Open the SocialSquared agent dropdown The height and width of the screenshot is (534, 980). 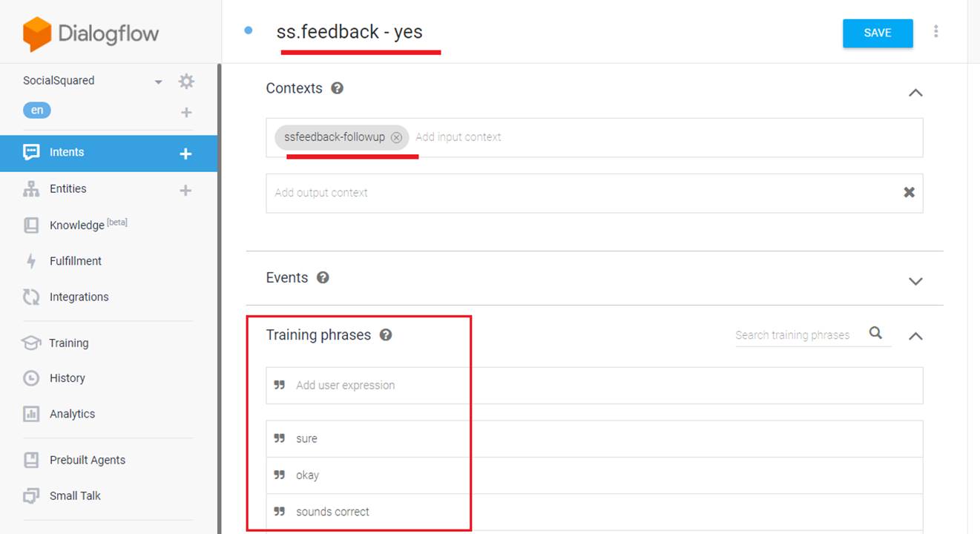click(158, 82)
